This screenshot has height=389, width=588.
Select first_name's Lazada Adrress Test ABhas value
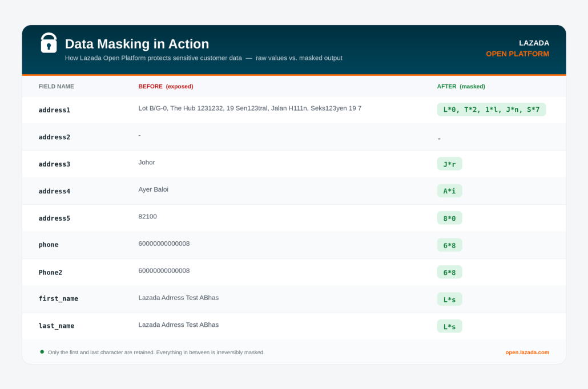(x=179, y=298)
